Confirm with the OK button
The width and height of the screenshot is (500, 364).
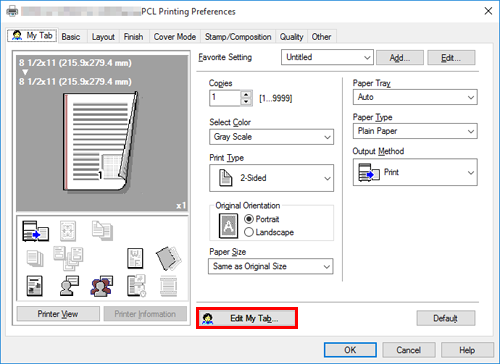(x=350, y=350)
